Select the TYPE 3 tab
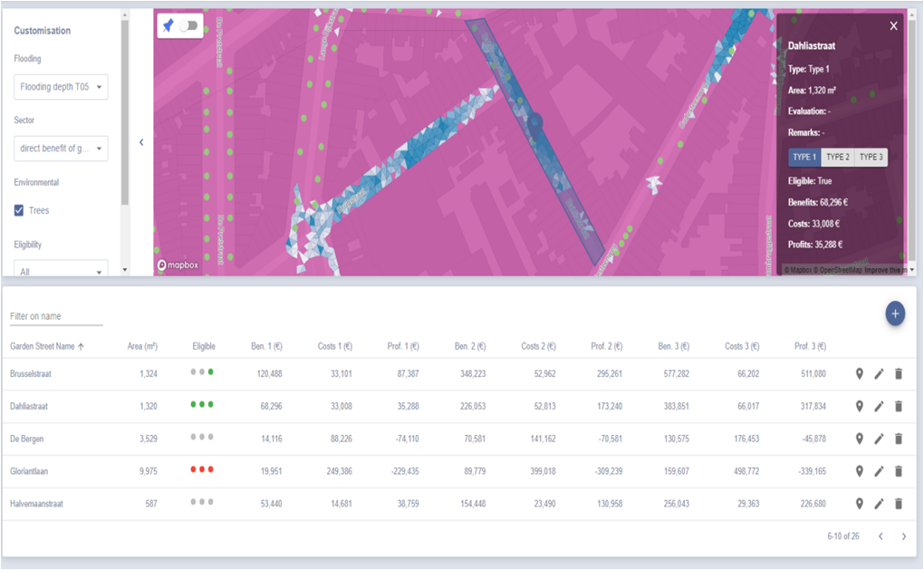Viewport: 924px width, 570px height. 871,157
